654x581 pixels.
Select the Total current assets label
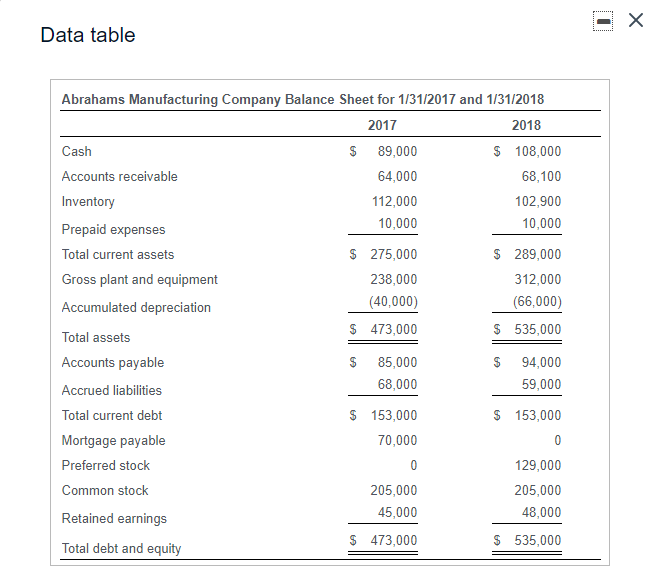coord(118,254)
